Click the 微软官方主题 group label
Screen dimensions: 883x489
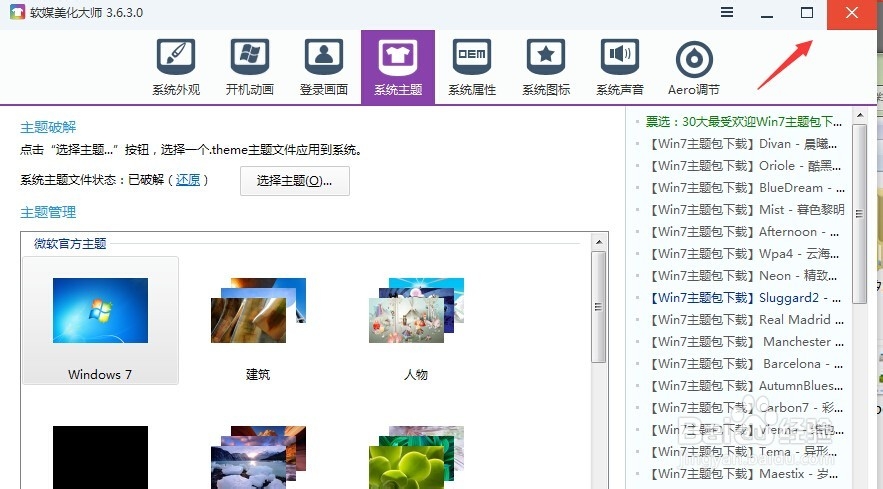70,243
